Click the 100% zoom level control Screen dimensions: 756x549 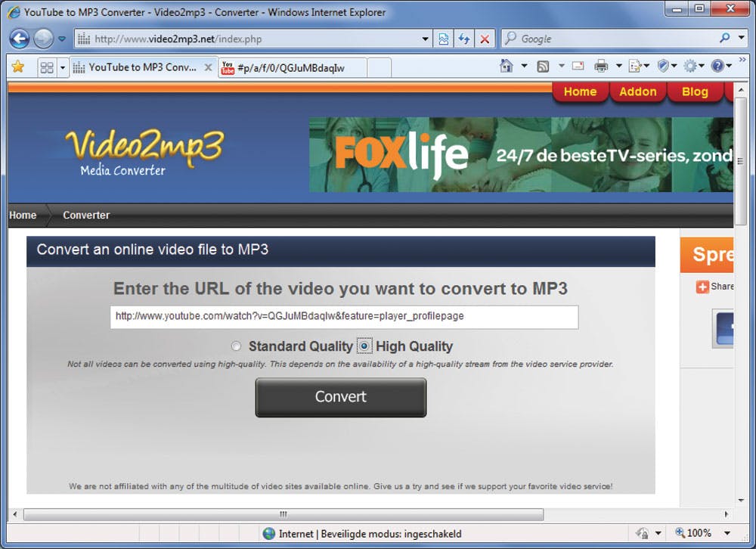[693, 532]
